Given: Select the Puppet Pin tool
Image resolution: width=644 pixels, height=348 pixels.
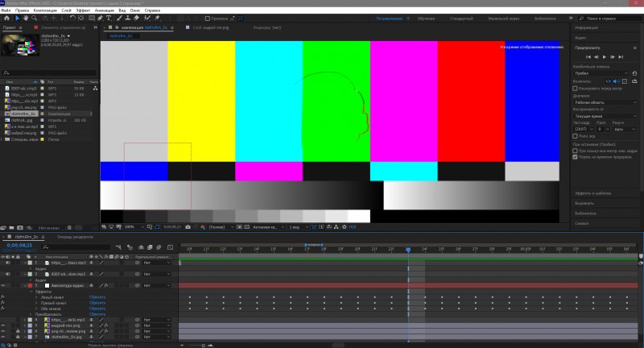Looking at the screenshot, I should pyautogui.click(x=157, y=18).
